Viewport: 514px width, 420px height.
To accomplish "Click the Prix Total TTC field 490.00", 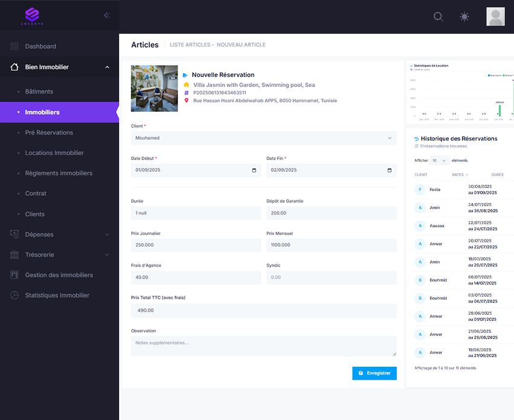I will [264, 310].
